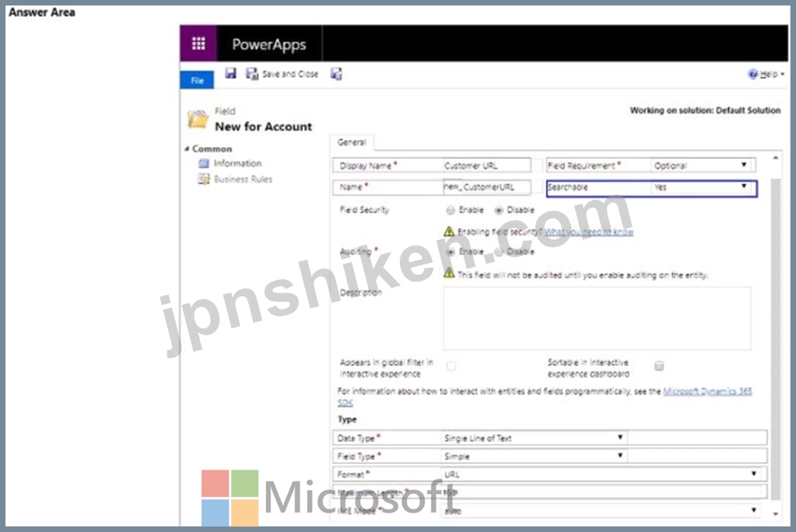Collapse the Common section
This screenshot has width=796, height=532.
(187, 149)
